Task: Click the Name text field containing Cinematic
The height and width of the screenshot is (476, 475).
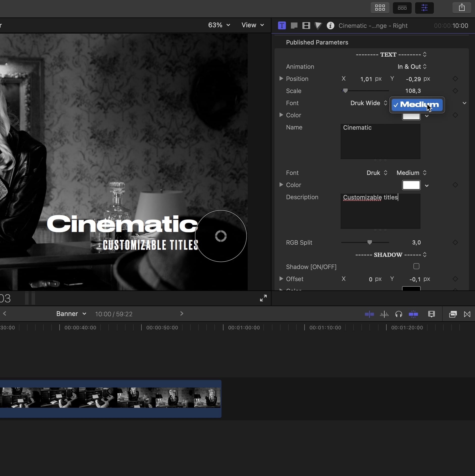Action: pyautogui.click(x=380, y=141)
